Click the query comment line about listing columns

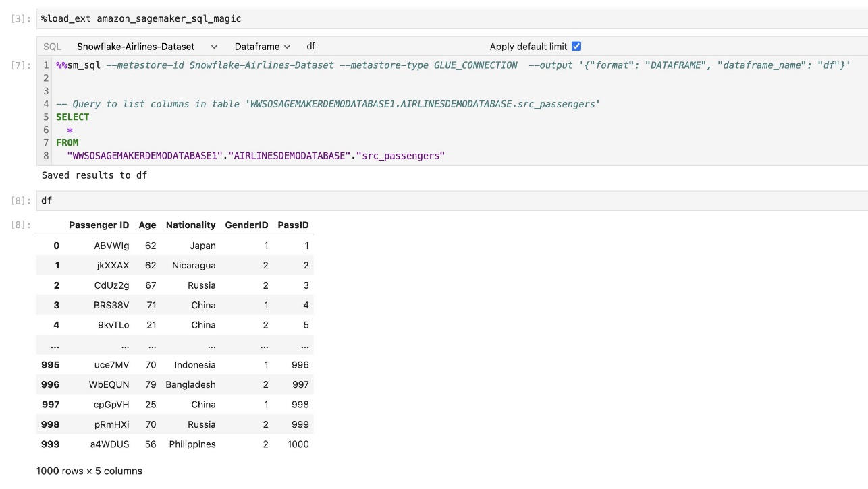(328, 104)
